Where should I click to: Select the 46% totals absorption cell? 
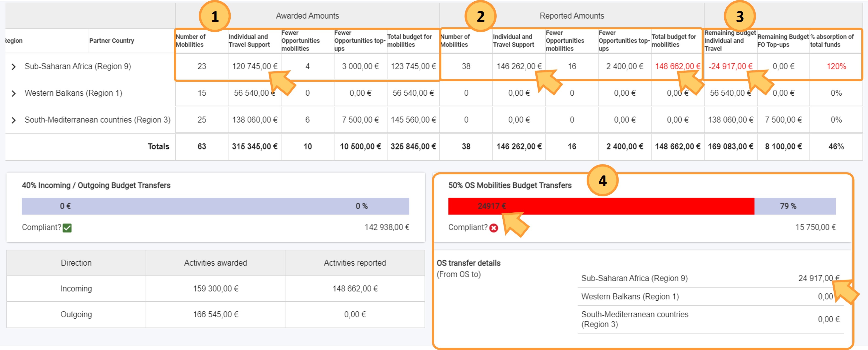[836, 147]
